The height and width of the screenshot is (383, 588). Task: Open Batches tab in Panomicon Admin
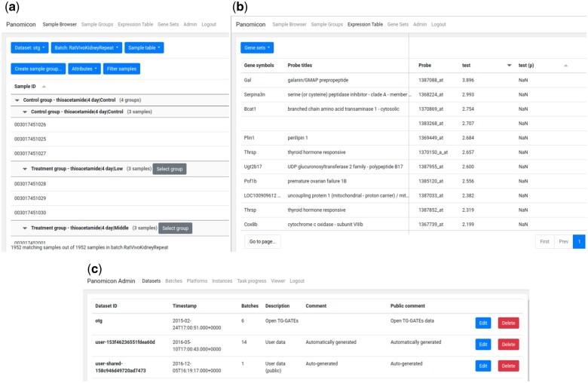(173, 281)
